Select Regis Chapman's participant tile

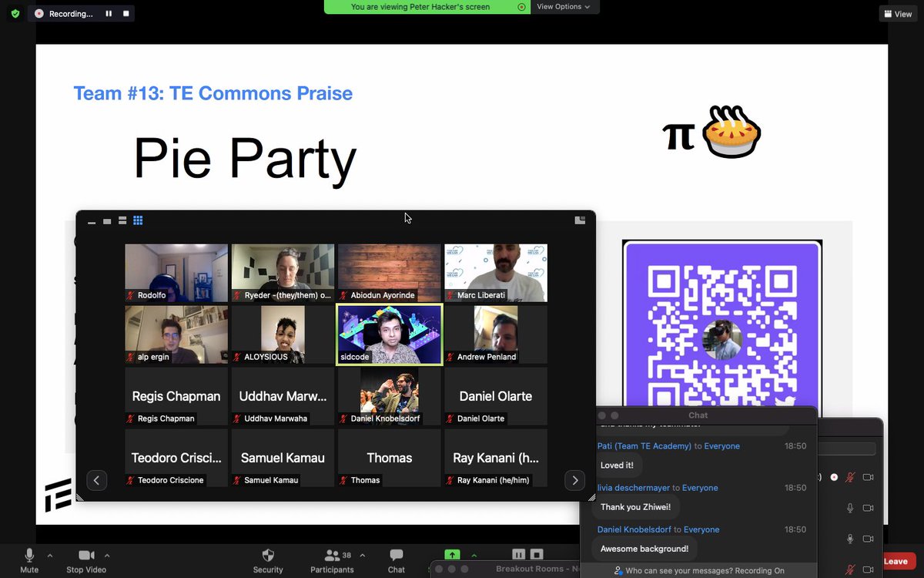pyautogui.click(x=176, y=396)
